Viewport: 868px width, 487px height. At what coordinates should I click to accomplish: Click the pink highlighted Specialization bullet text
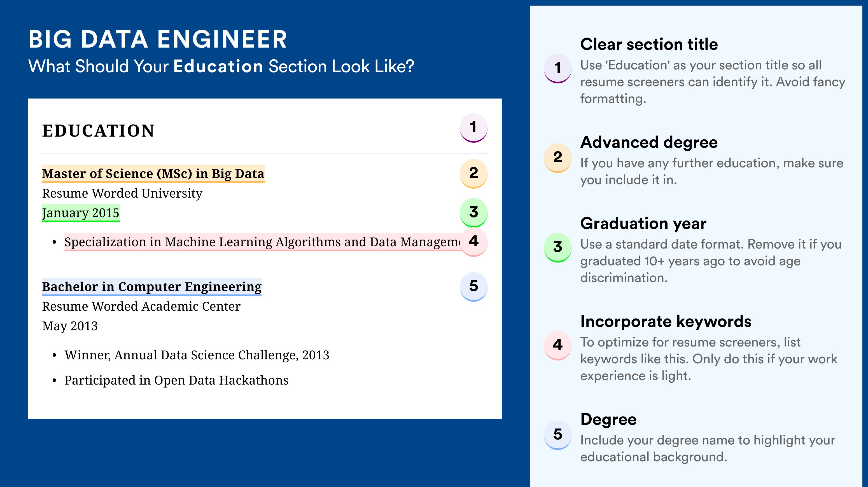point(262,242)
